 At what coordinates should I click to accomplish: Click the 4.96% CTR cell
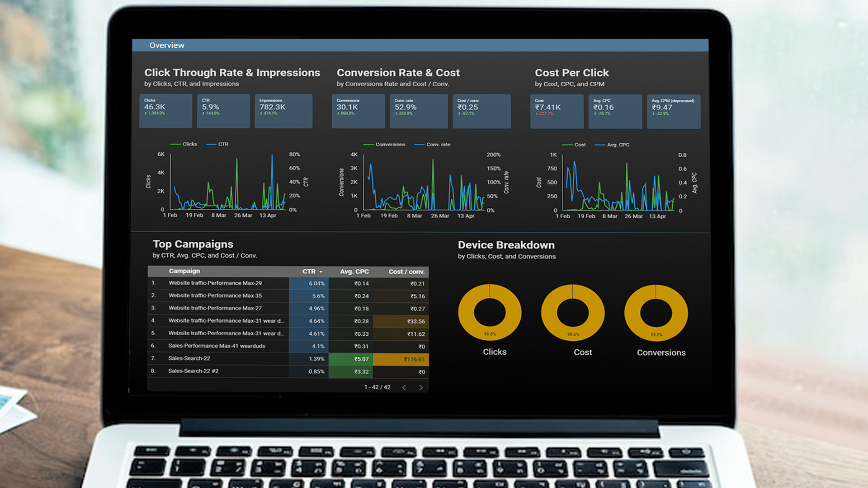point(309,309)
